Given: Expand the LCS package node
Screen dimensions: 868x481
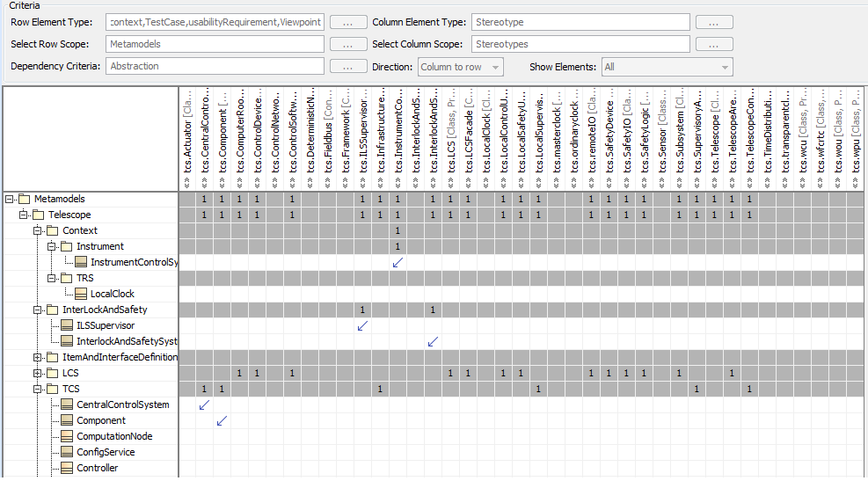Looking at the screenshot, I should click(x=37, y=373).
